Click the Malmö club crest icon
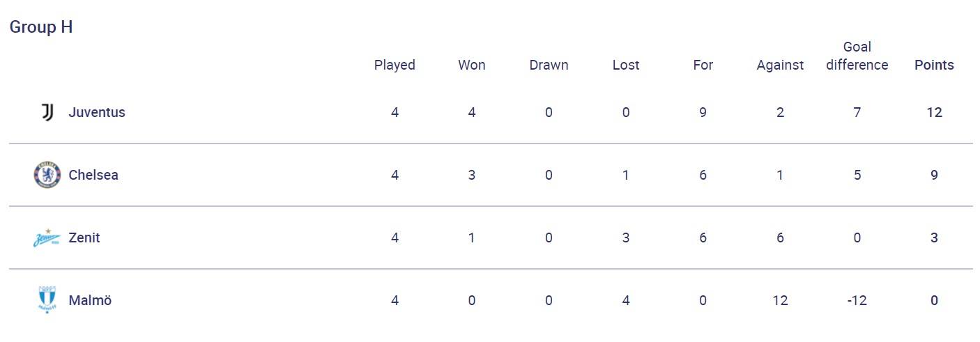The height and width of the screenshot is (342, 980). [47, 300]
